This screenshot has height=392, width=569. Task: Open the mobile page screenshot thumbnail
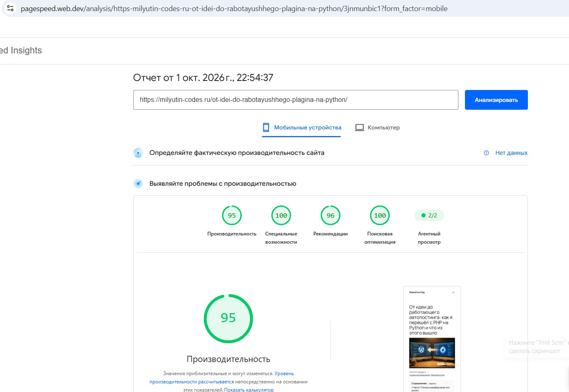coord(432,339)
